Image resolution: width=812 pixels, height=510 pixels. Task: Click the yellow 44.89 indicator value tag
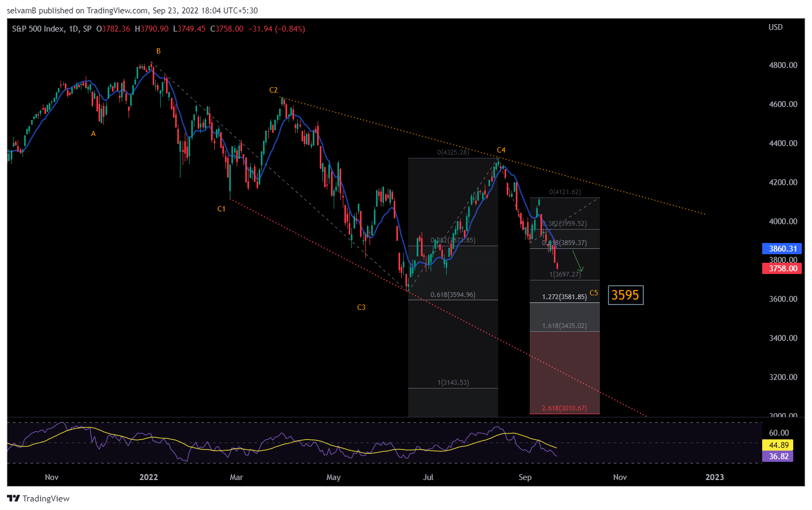778,445
